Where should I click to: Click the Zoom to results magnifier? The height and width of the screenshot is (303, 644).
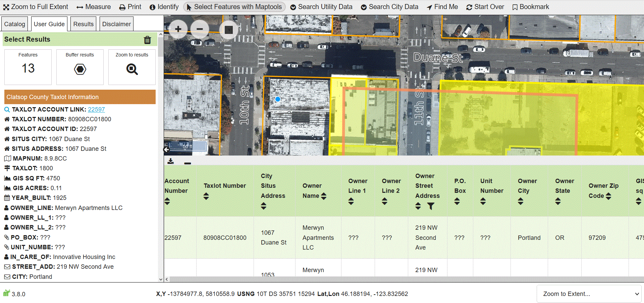point(132,70)
